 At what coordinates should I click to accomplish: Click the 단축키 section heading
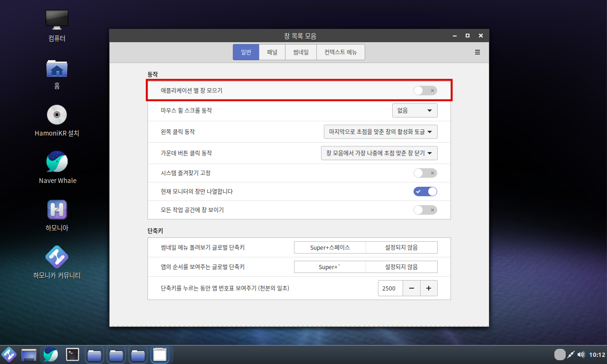pos(156,231)
